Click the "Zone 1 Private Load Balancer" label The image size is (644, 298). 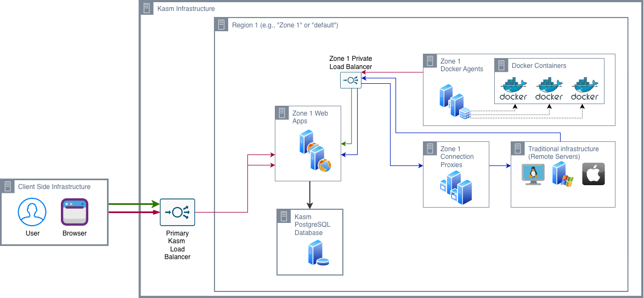coord(351,62)
